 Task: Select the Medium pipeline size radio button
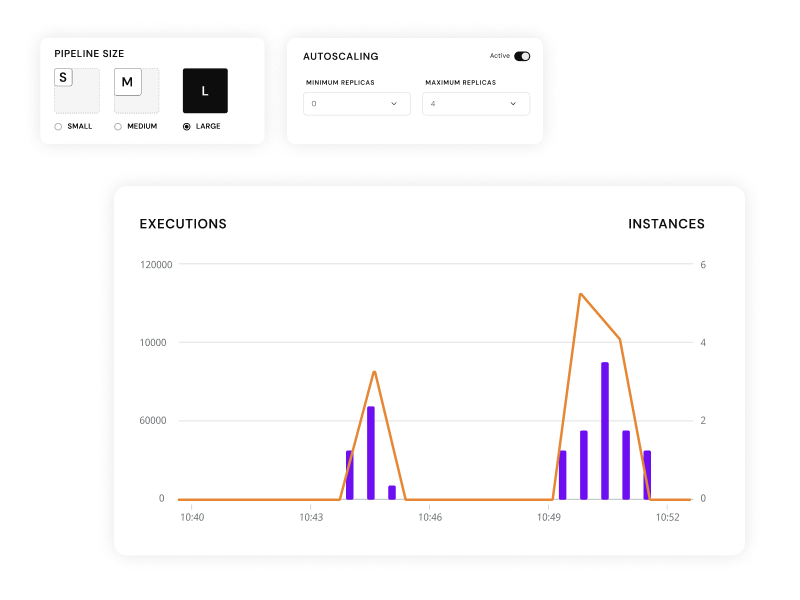point(118,127)
